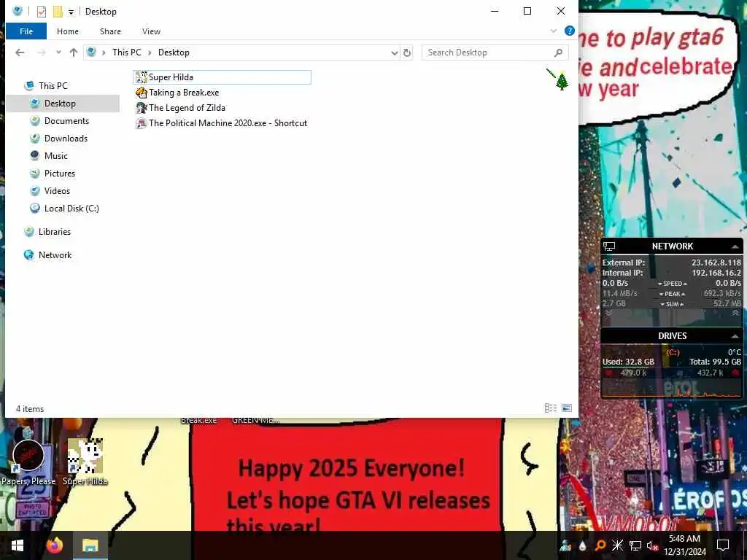Click the search magnifier icon
Viewport: 747px width, 560px height.
click(x=558, y=52)
